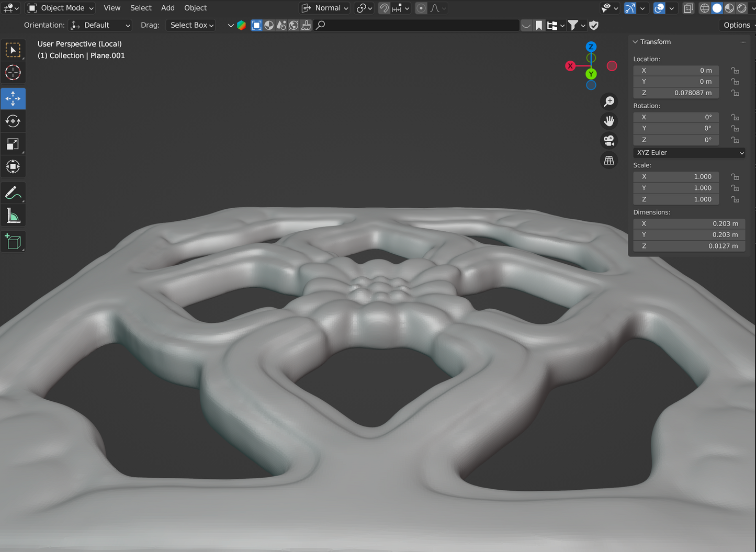Click the Zoom magnifier viewport button
Screen dimensions: 756x552
609,102
